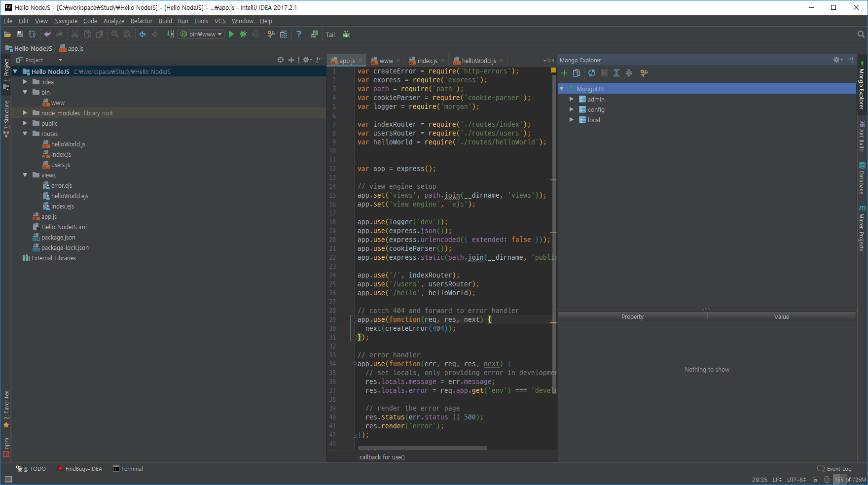Open the FindBugs-IDEA tool window
Screen dimensions: 868x485
80,469
